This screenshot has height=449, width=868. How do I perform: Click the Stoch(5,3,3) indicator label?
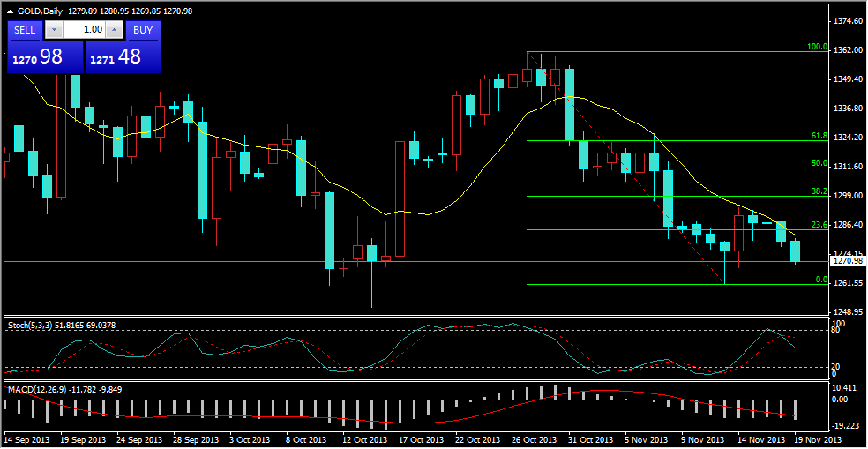point(32,326)
